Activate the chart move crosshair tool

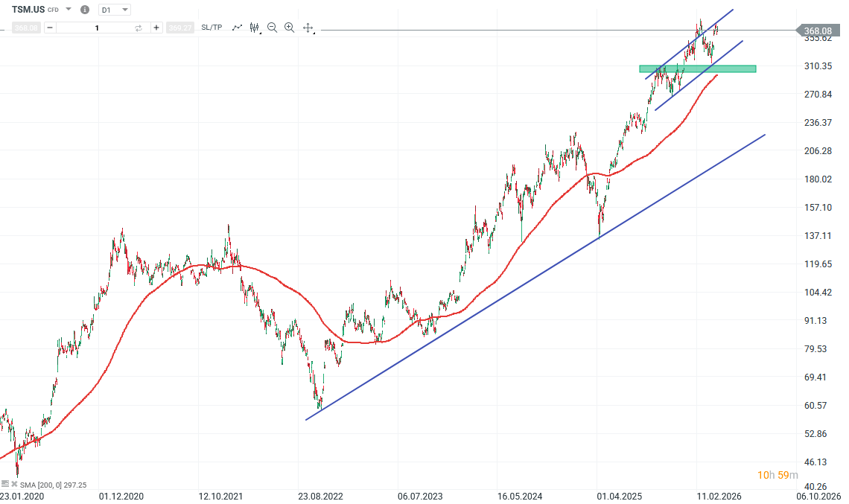(308, 28)
